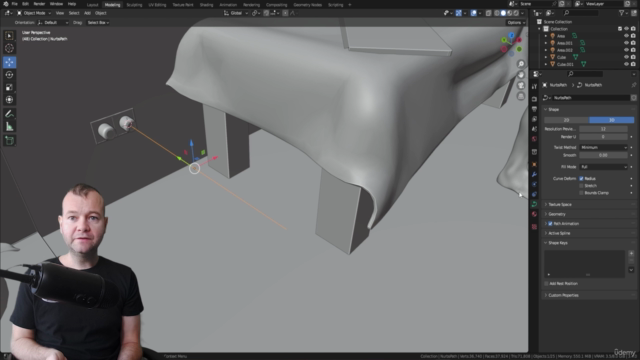Open the Object Data curve properties tab
Screen dimensions: 640x360
pyautogui.click(x=534, y=204)
